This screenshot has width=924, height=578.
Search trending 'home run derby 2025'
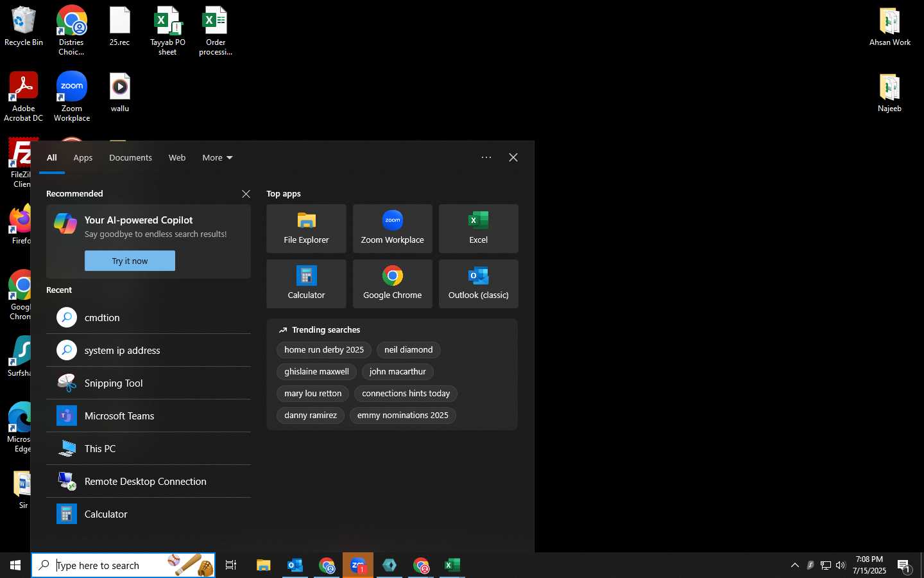pos(324,350)
